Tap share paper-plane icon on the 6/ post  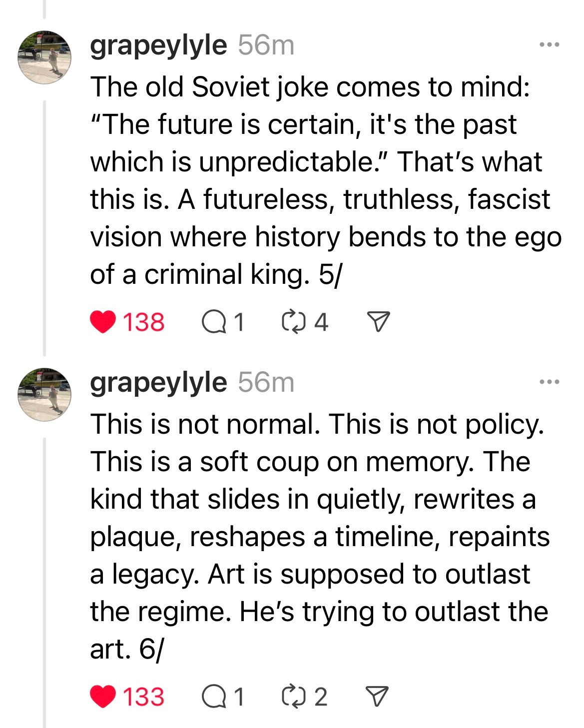(x=377, y=697)
